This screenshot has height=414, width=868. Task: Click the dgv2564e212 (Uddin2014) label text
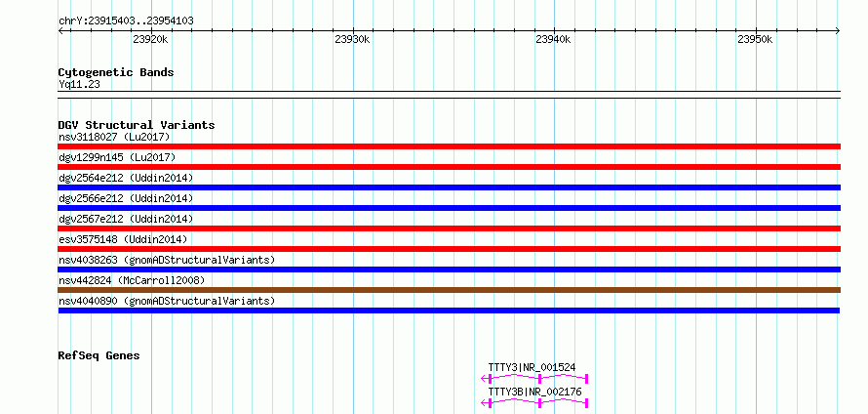[126, 178]
